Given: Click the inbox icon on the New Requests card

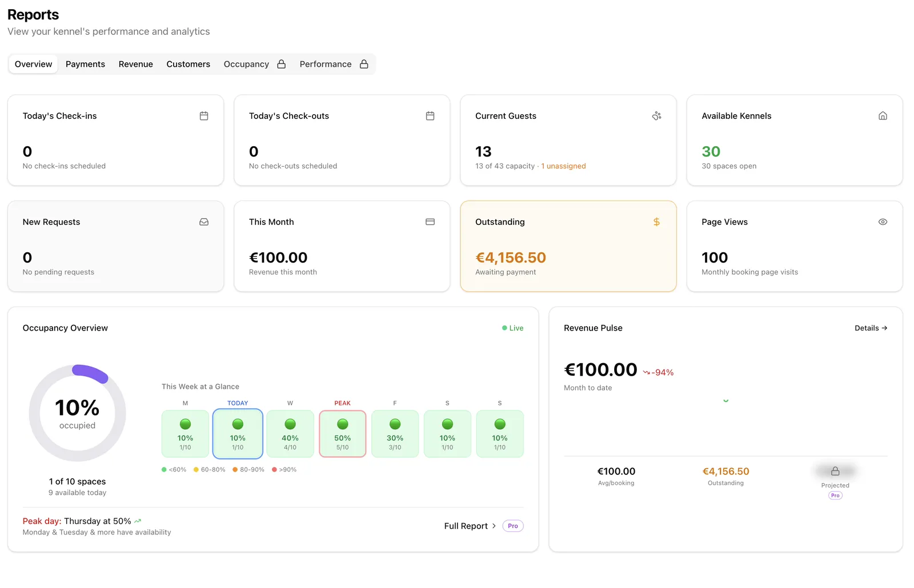Looking at the screenshot, I should pyautogui.click(x=204, y=221).
